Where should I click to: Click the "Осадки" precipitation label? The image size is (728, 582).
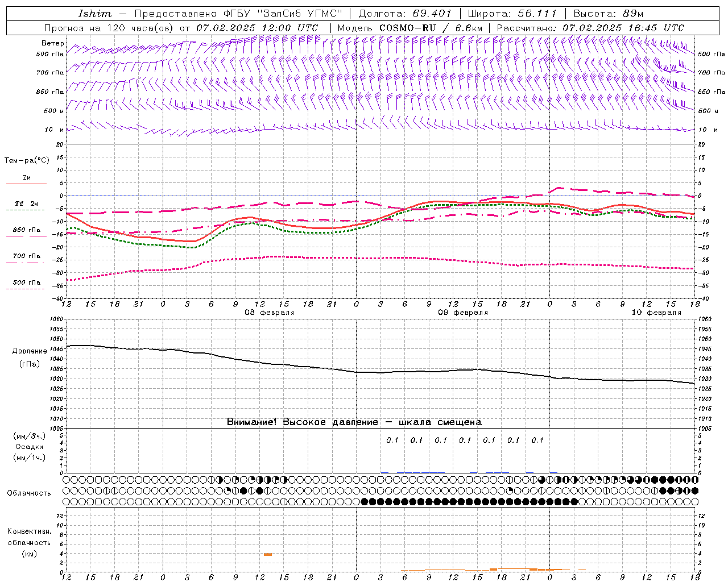tap(30, 447)
